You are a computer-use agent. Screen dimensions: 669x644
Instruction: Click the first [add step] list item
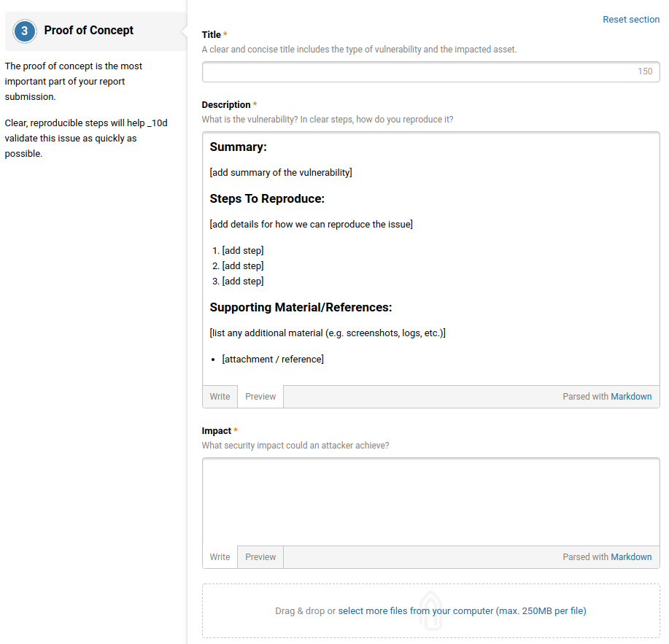pos(242,250)
